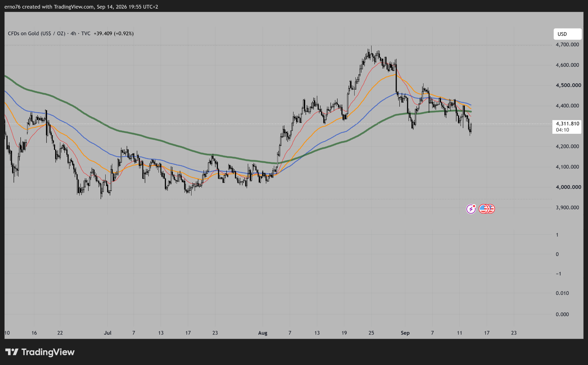Click the 3,900.000 price axis label
The image size is (588, 365).
(x=567, y=208)
